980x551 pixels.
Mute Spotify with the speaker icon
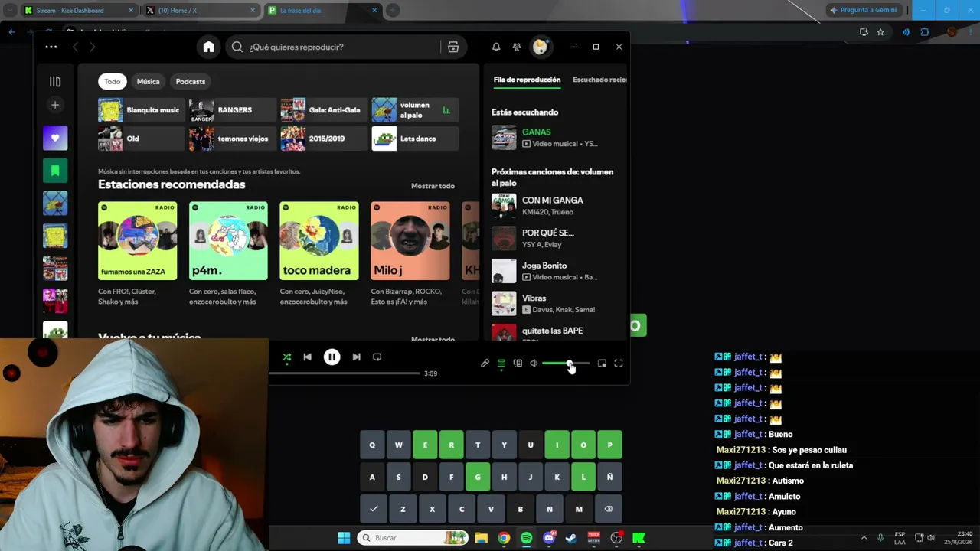(x=534, y=364)
